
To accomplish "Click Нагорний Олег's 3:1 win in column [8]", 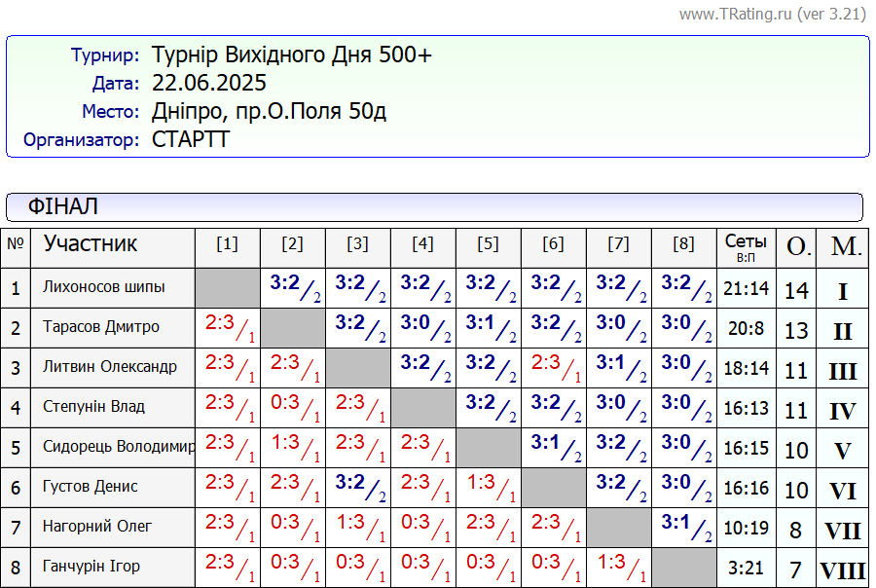I will (x=683, y=526).
